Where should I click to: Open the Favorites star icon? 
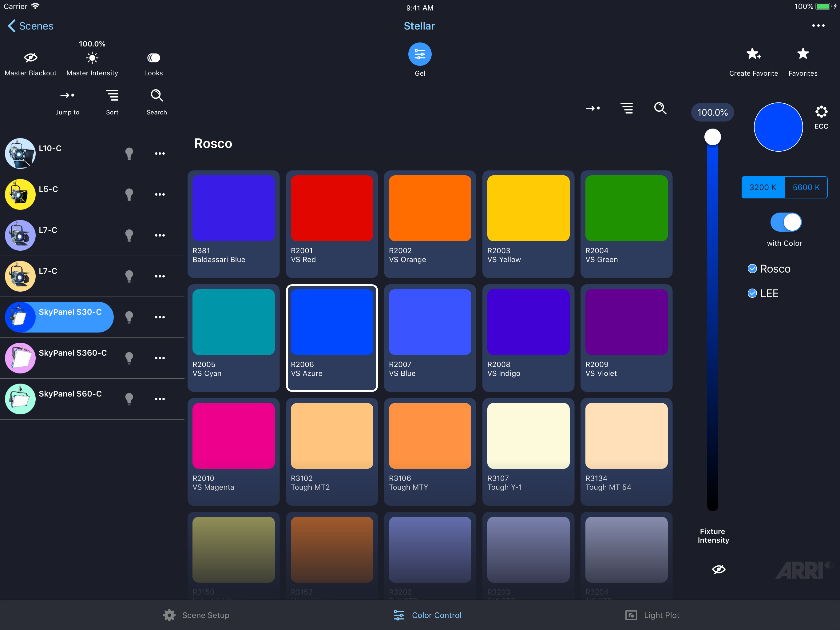point(803,54)
